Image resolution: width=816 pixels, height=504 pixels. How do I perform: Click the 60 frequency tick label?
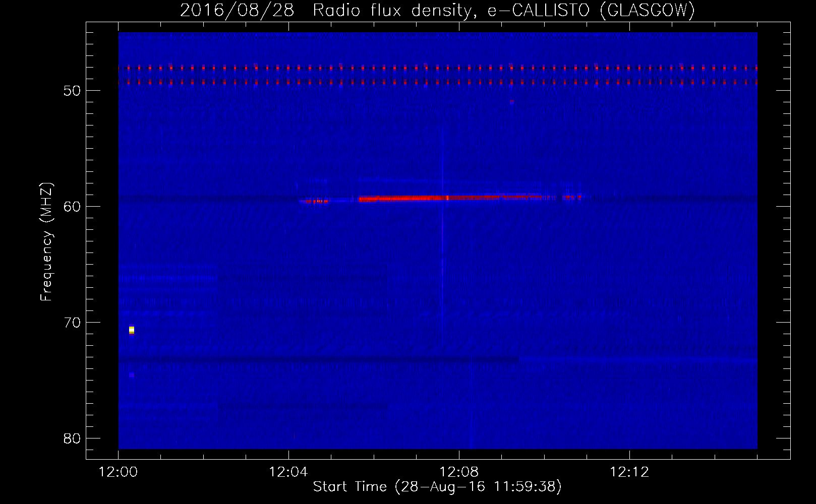coord(72,207)
